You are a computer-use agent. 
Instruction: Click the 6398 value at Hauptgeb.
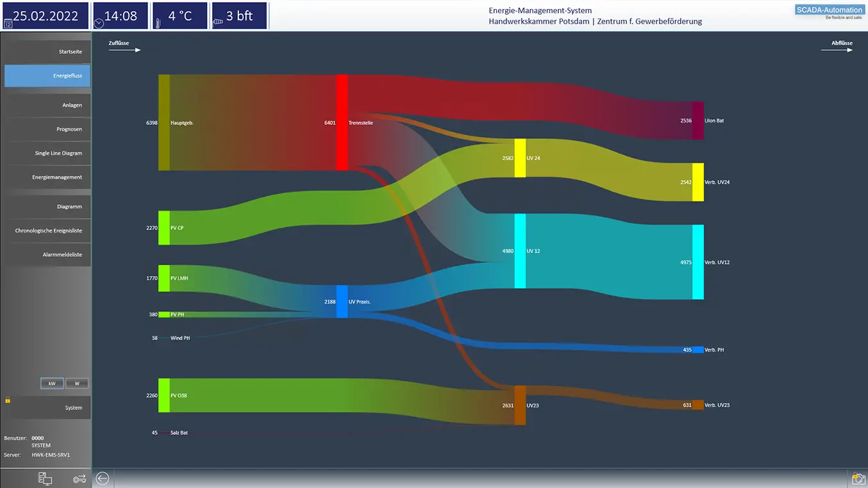(152, 122)
